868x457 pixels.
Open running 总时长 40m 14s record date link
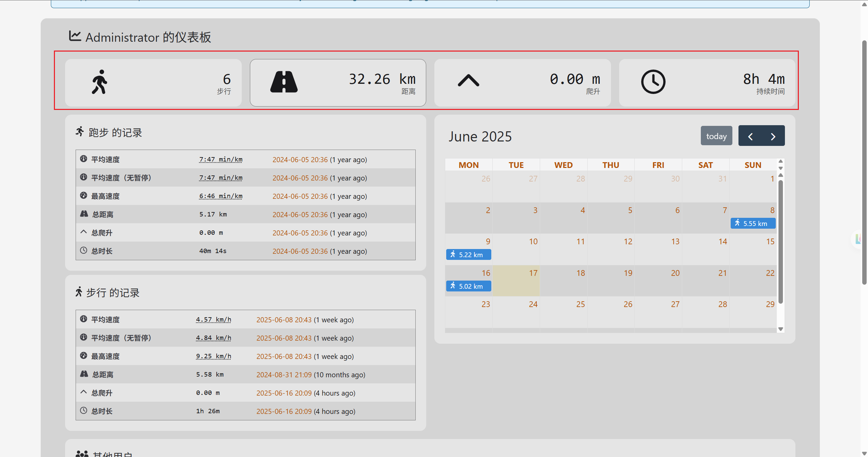tap(300, 251)
